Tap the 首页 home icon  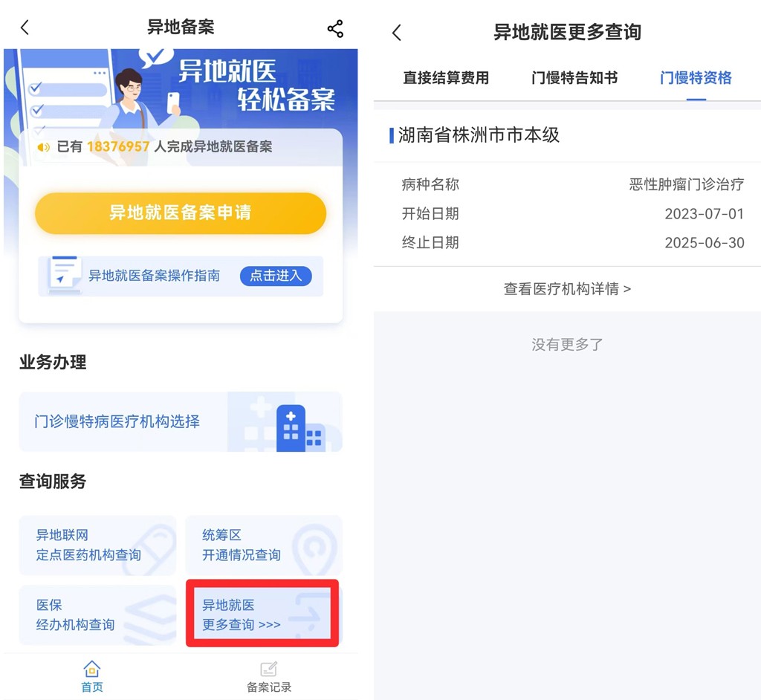[x=92, y=669]
